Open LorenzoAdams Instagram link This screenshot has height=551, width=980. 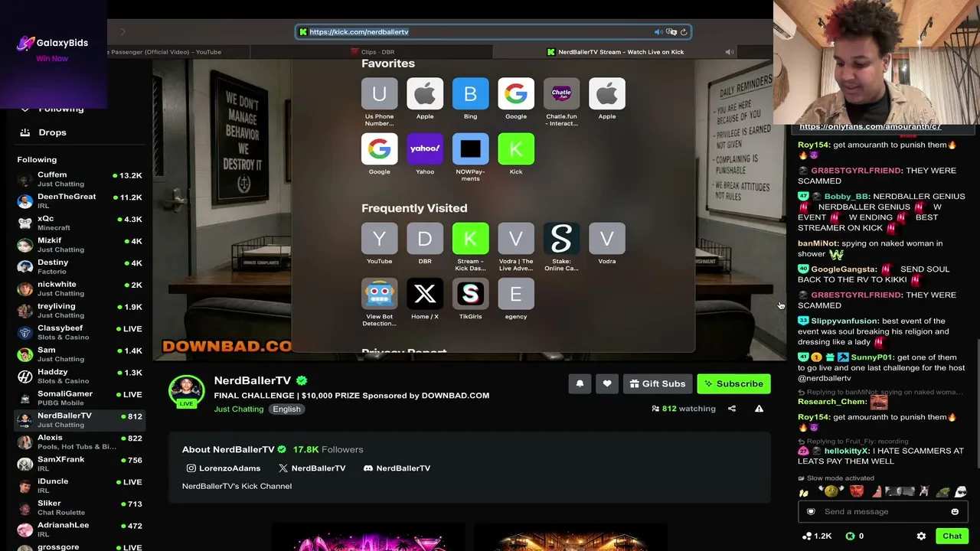point(224,468)
